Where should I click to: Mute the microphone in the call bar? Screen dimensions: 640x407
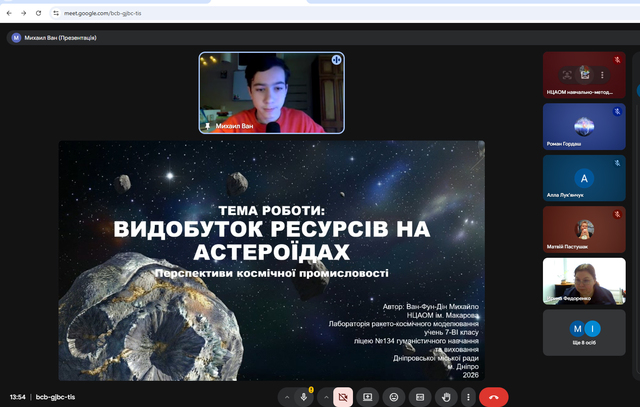pos(305,396)
